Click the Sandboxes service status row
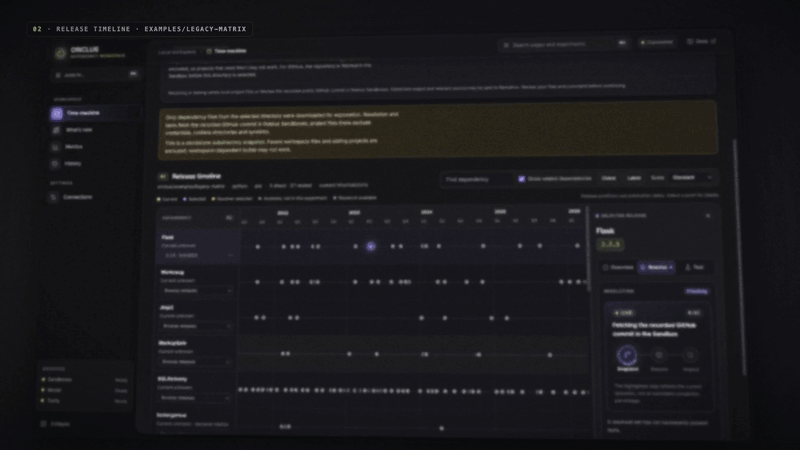Screen dimensions: 800x450 click(85, 380)
